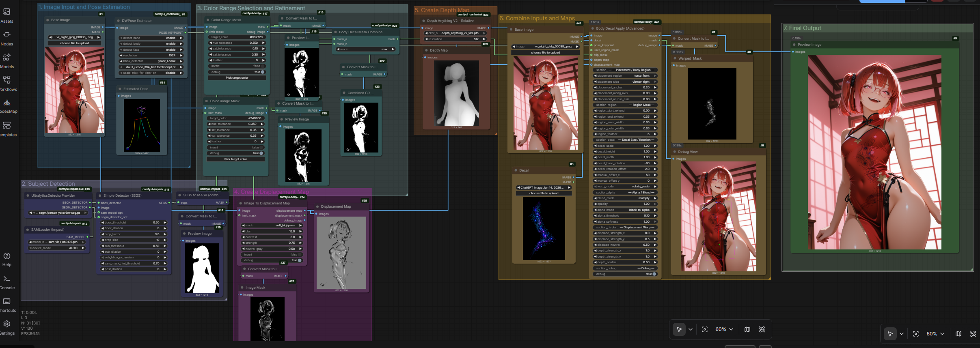This screenshot has width=980, height=348.
Task: Increase decal_scale arrow in Body Decal Apply
Action: coord(655,146)
